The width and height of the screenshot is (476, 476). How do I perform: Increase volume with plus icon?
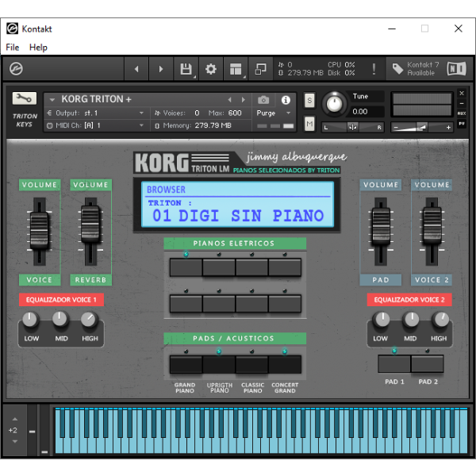(448, 128)
